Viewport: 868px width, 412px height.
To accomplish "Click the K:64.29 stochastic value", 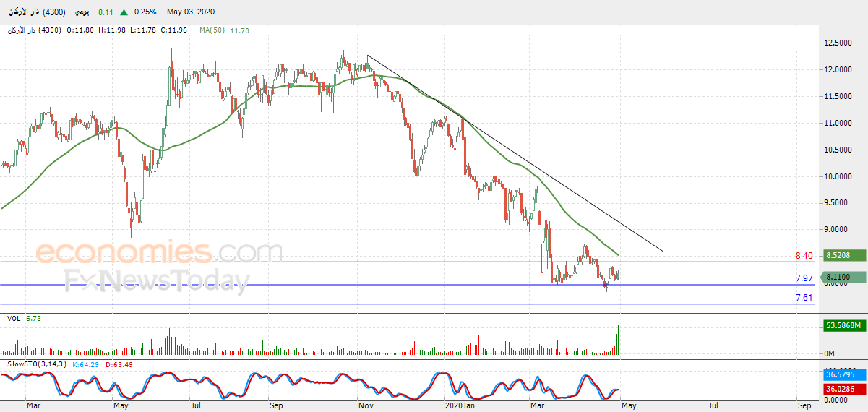I will click(x=86, y=364).
